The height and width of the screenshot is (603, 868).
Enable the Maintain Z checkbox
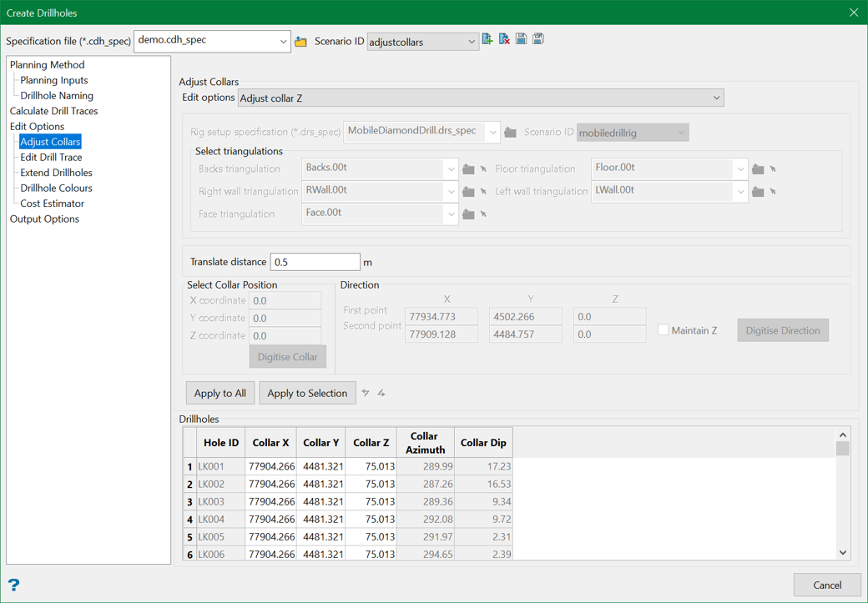663,330
